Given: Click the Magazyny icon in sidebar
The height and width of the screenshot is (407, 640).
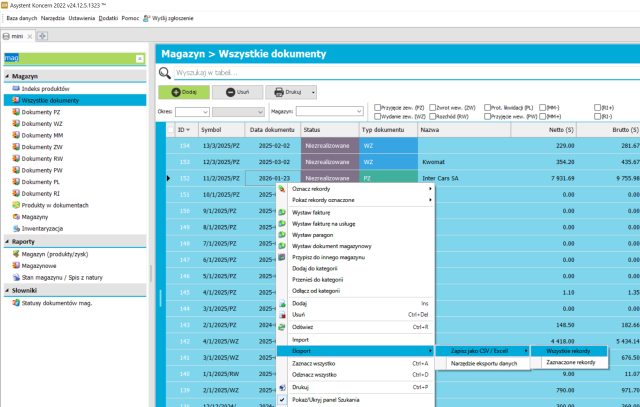Looking at the screenshot, I should click(16, 216).
